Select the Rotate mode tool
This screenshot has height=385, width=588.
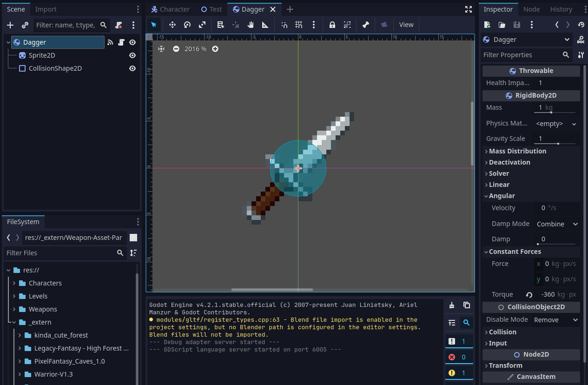[187, 25]
